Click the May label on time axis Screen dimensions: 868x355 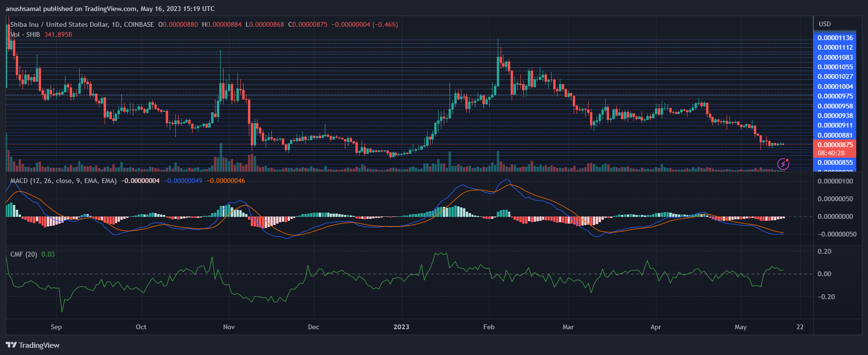pyautogui.click(x=740, y=327)
